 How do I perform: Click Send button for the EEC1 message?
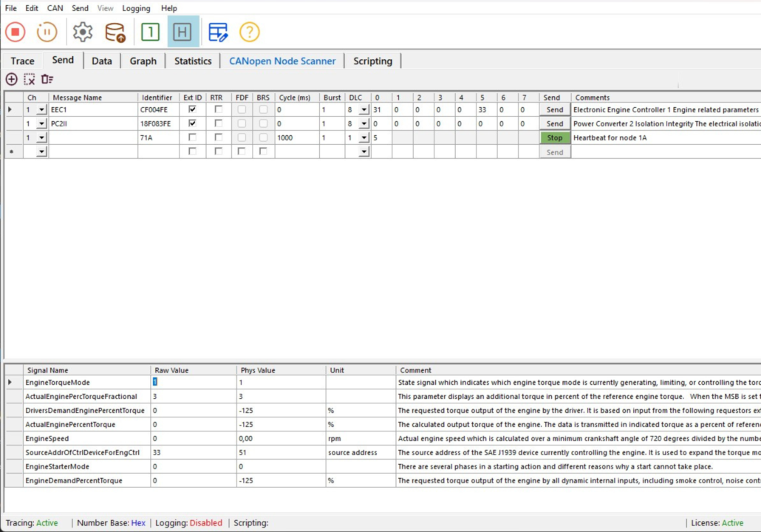pyautogui.click(x=554, y=109)
